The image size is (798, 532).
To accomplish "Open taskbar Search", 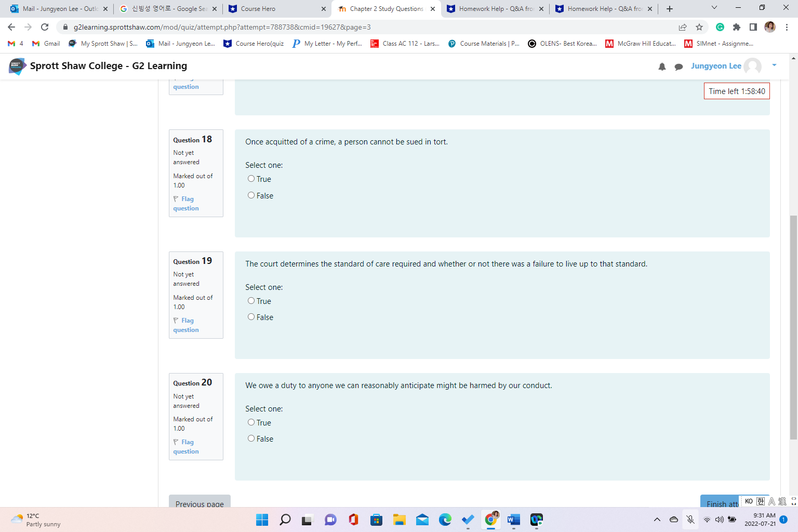I will click(x=285, y=520).
